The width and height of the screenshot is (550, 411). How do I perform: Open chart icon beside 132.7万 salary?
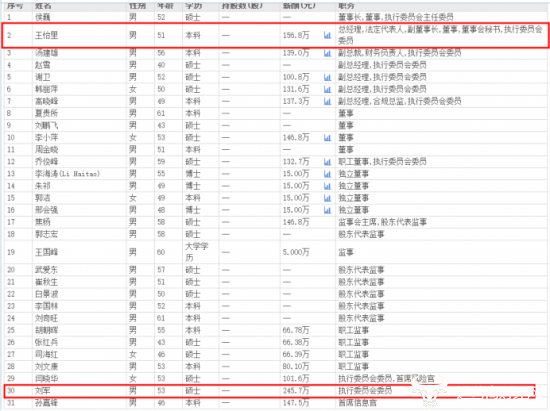tap(327, 162)
